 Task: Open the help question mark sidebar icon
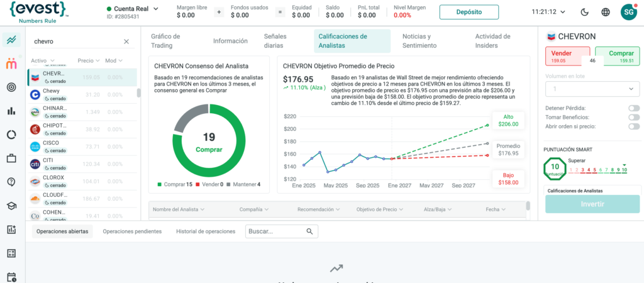coord(11,182)
